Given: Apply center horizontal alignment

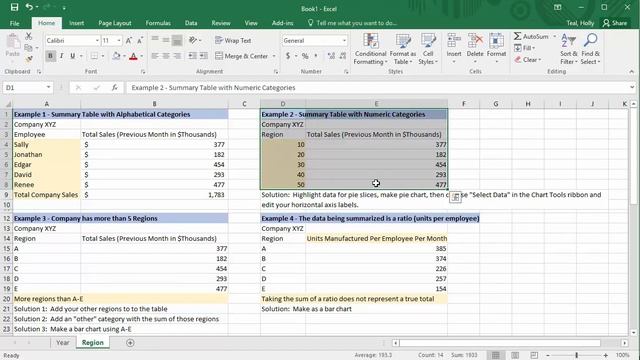Looking at the screenshot, I should click(x=166, y=56).
